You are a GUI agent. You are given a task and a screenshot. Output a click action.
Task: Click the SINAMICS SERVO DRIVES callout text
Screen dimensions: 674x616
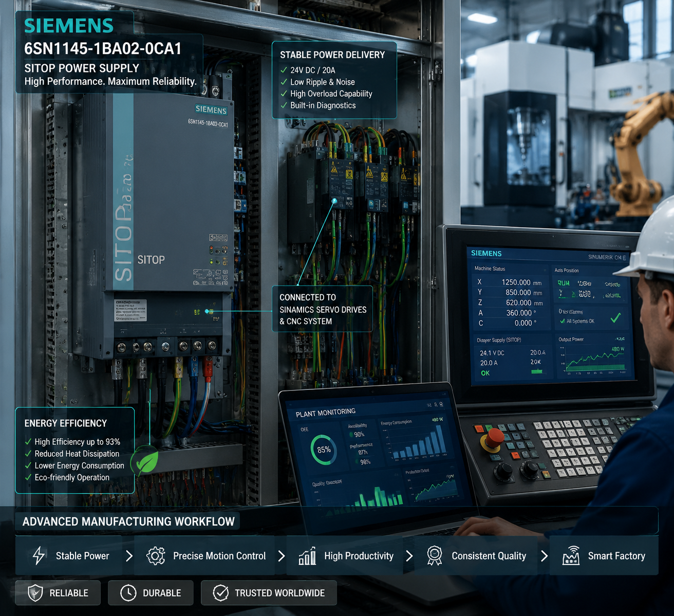coord(323,310)
